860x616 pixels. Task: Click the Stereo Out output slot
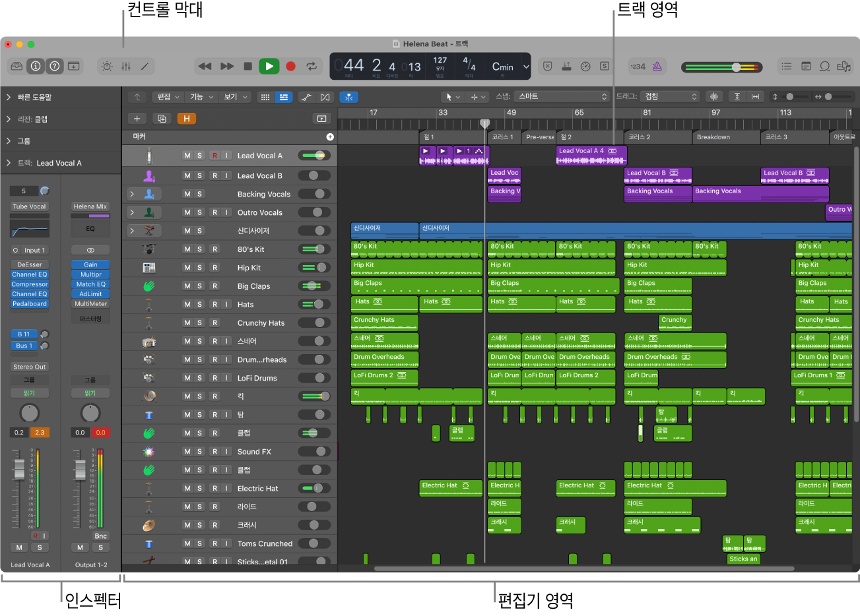click(30, 367)
